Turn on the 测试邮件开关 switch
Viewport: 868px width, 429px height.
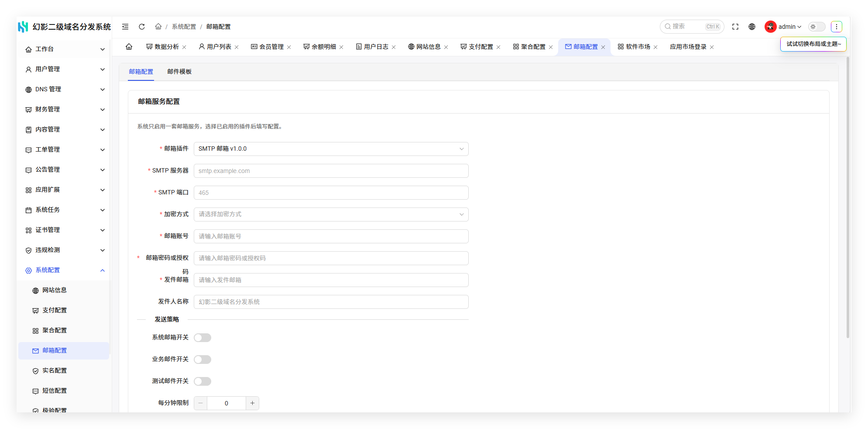point(202,381)
